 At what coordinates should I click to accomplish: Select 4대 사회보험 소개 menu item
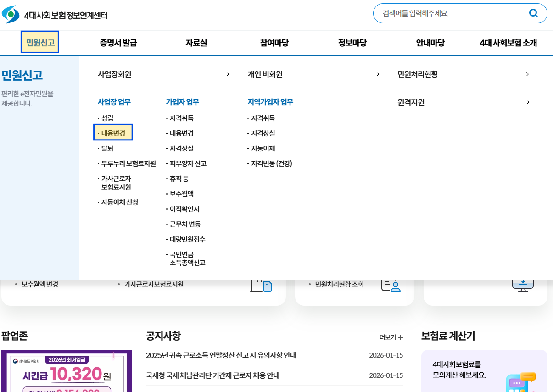(508, 43)
